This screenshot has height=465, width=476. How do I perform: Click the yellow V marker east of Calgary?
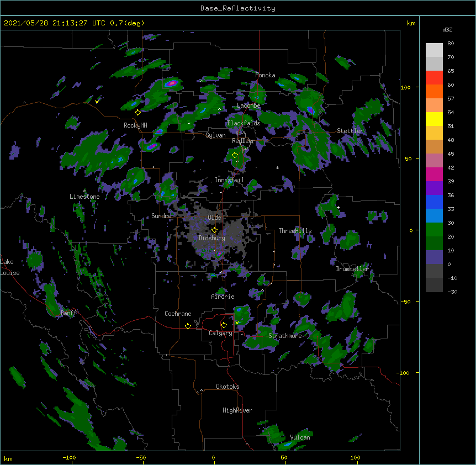[237, 323]
